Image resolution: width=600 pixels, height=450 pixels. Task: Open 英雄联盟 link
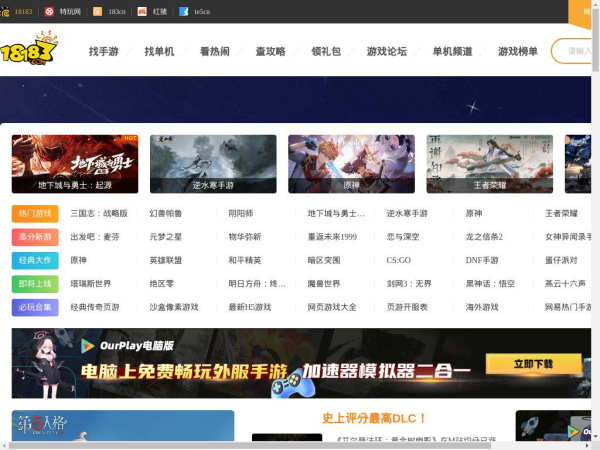[166, 260]
